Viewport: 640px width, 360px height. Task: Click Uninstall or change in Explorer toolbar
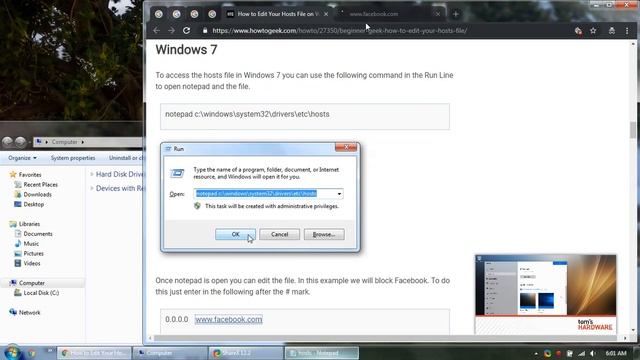point(126,158)
